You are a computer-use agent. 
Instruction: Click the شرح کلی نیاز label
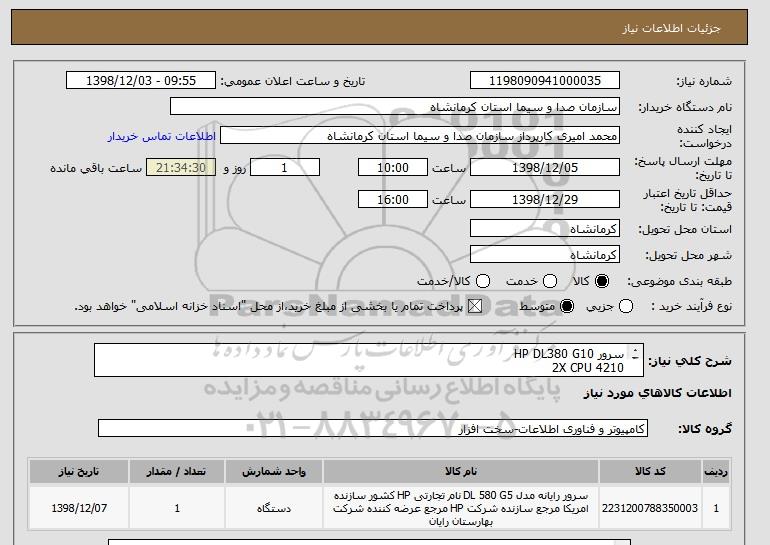pos(690,361)
